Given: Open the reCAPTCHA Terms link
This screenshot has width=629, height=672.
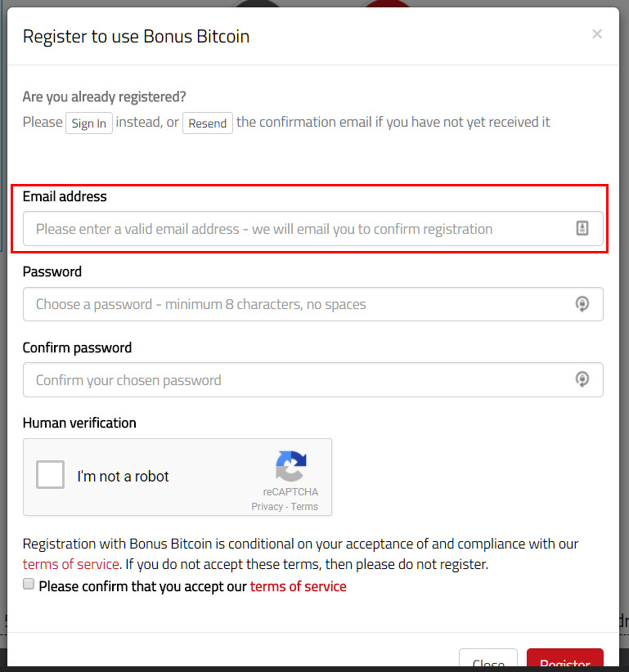Looking at the screenshot, I should click(304, 507).
